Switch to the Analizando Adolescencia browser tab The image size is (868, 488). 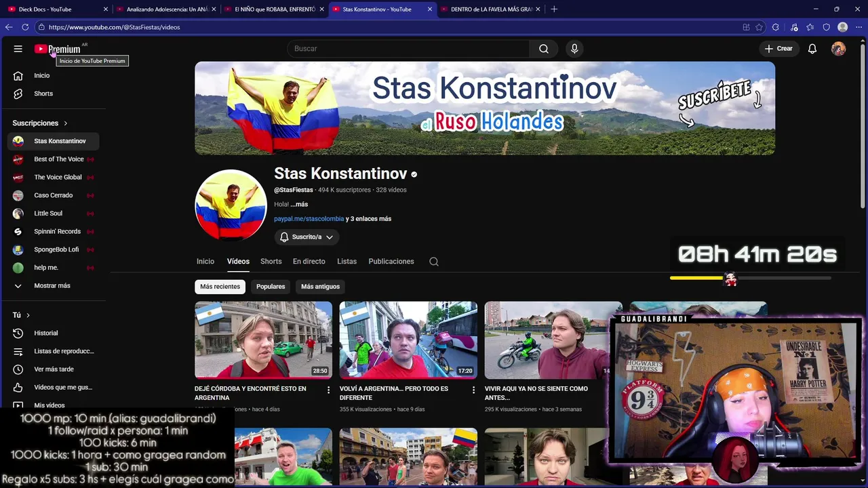pyautogui.click(x=166, y=9)
